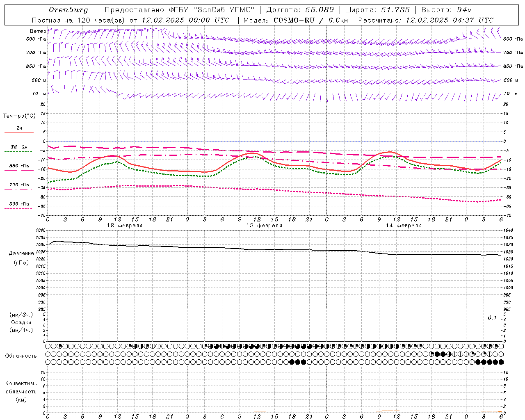The width and height of the screenshot is (525, 420).
Task: Click the "(км)" unit under convective cloudiness
Action: [21, 399]
